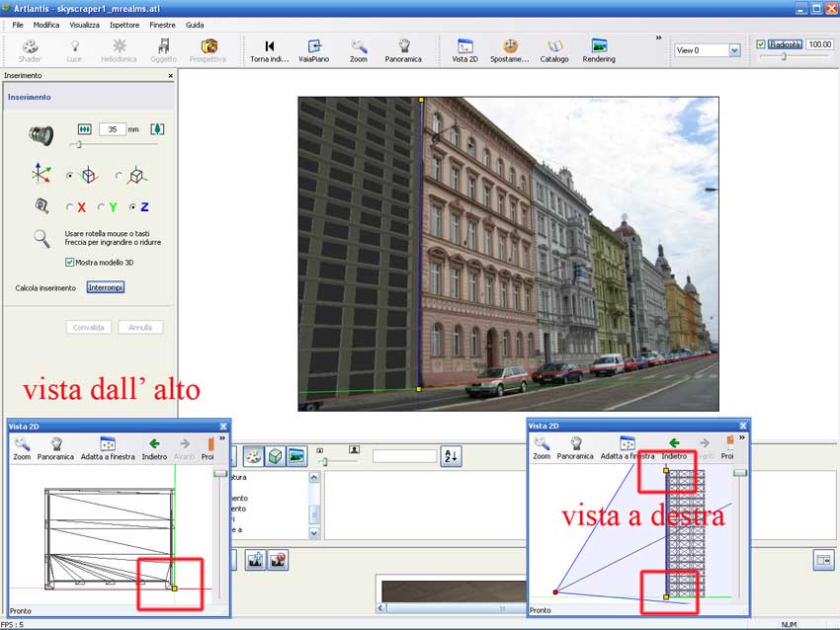
Task: Select the VaiaPiano toolbar icon
Action: (x=314, y=49)
